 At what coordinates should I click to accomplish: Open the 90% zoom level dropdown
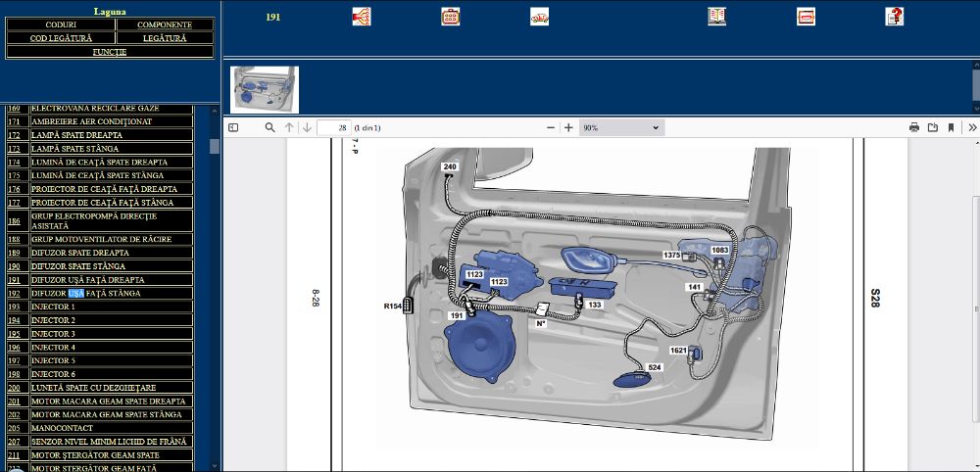tap(621, 127)
